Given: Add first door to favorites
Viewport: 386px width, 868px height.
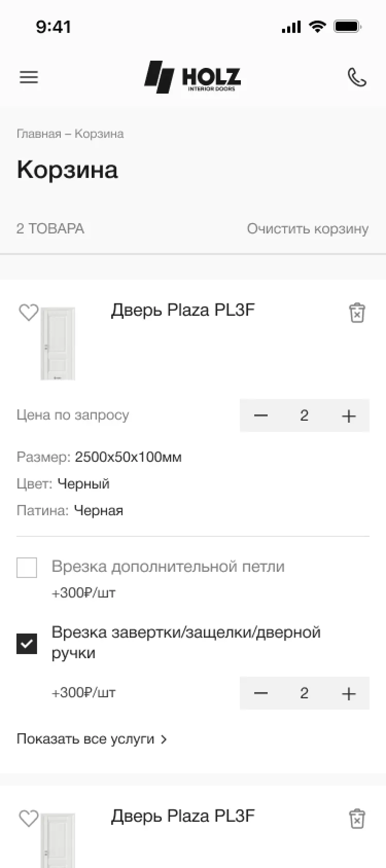Looking at the screenshot, I should [x=28, y=312].
